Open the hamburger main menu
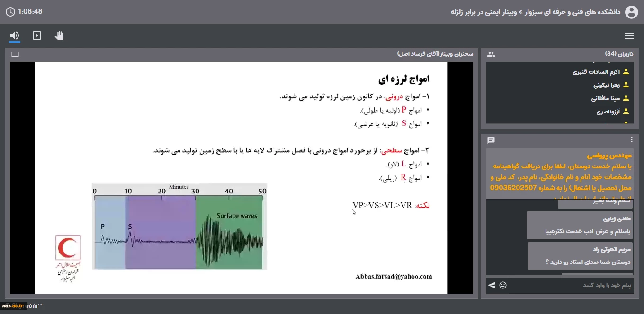644x314 pixels. 629,36
